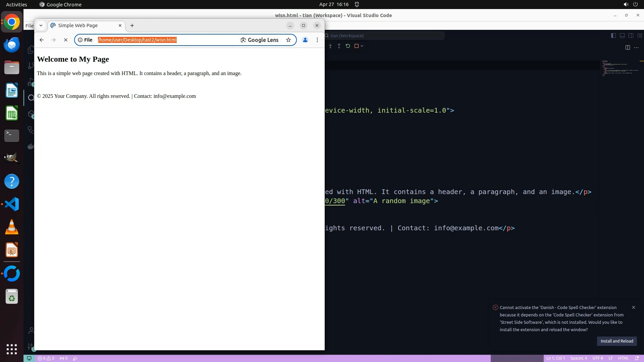
Task: Toggle secondary side bar layout icon
Action: (631, 36)
